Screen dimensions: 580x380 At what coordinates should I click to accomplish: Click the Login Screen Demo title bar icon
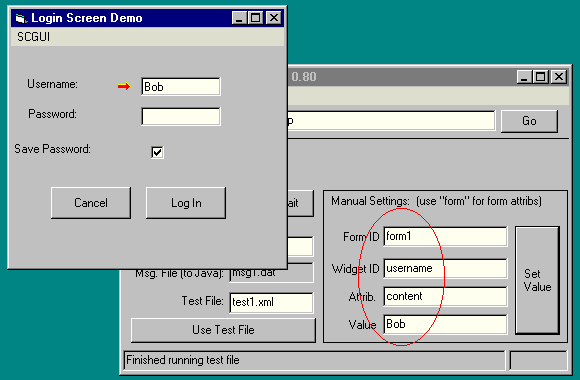click(21, 18)
